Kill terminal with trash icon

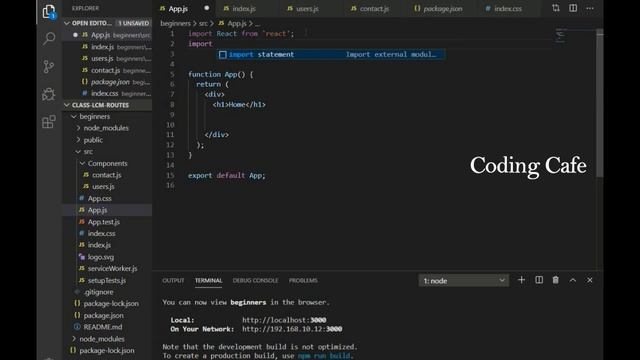[556, 280]
